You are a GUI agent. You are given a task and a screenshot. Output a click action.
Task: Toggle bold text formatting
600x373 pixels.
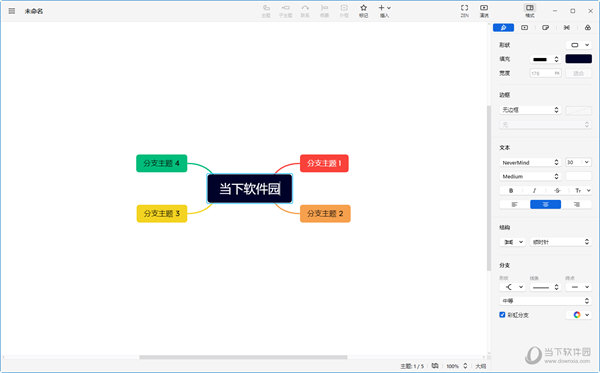point(511,191)
